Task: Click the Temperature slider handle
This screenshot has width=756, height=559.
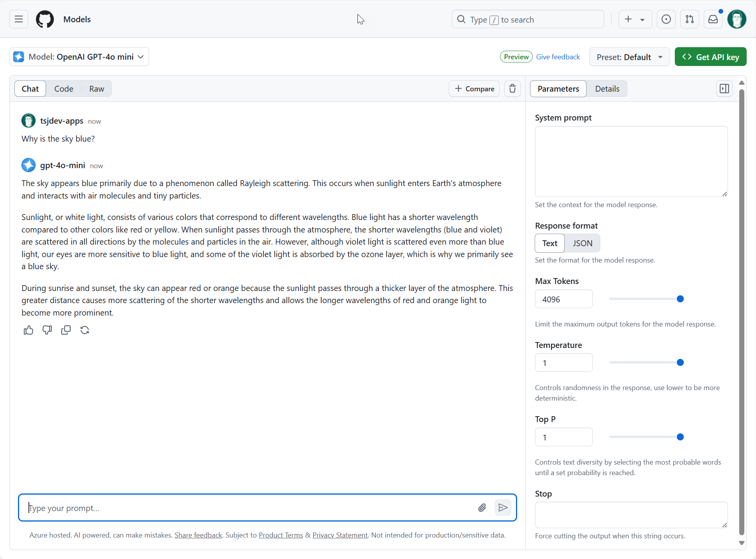Action: (x=680, y=362)
